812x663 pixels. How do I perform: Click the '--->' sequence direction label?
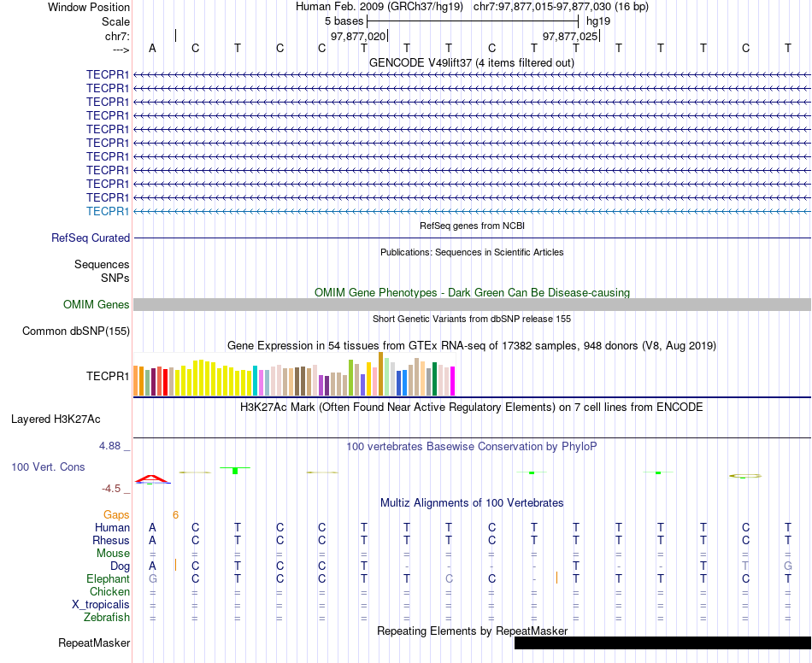[x=121, y=50]
